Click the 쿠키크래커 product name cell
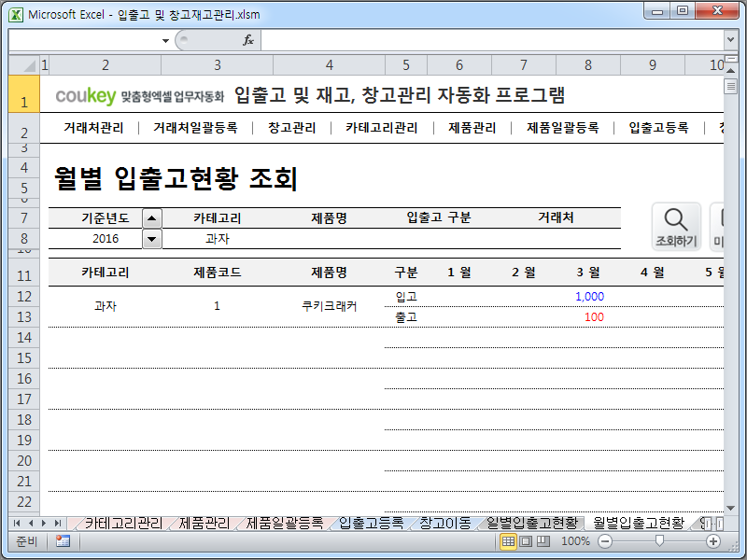The width and height of the screenshot is (747, 560). coord(330,306)
